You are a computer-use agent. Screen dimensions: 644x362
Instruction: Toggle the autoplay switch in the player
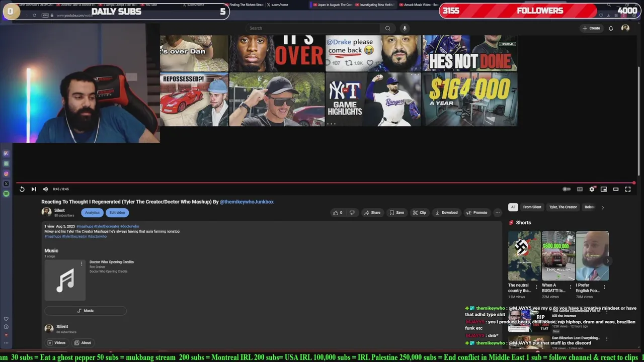point(567,189)
